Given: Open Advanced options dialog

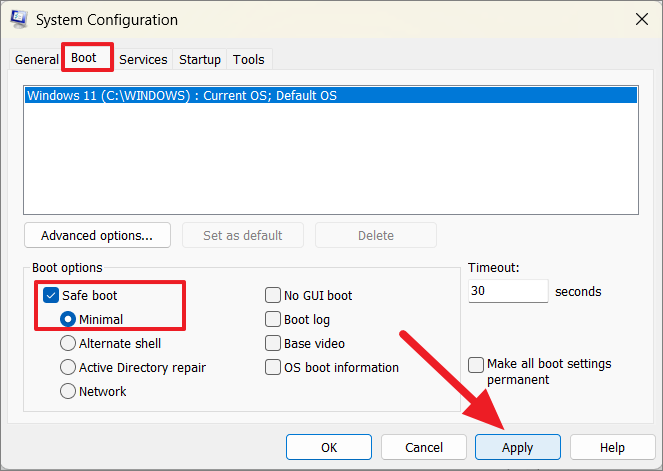Looking at the screenshot, I should (97, 235).
